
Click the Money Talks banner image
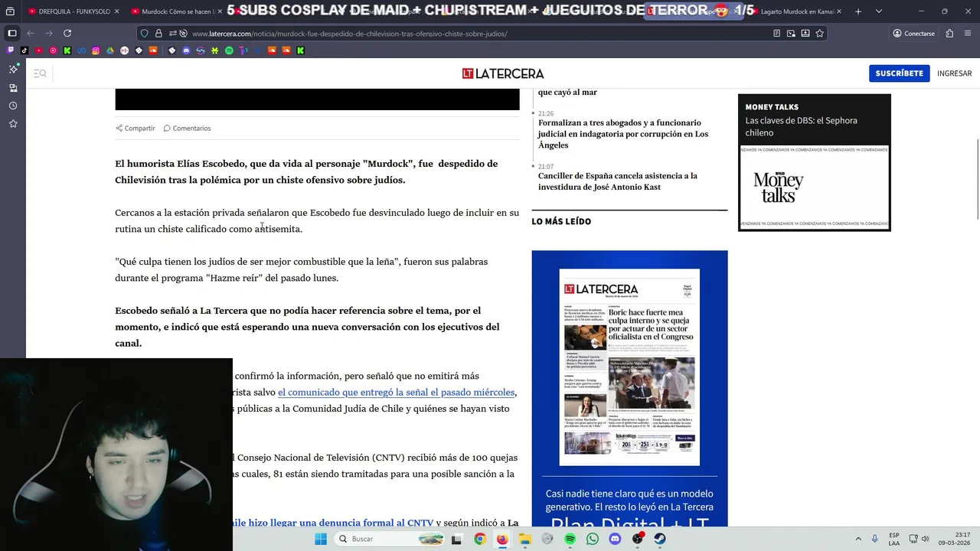815,187
